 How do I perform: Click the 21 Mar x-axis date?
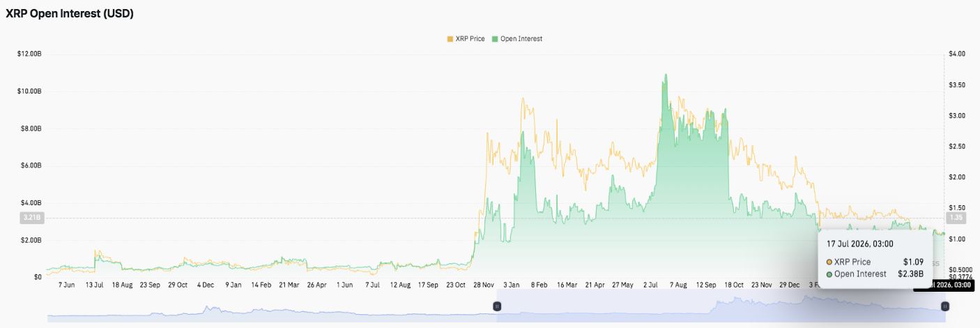click(x=289, y=285)
